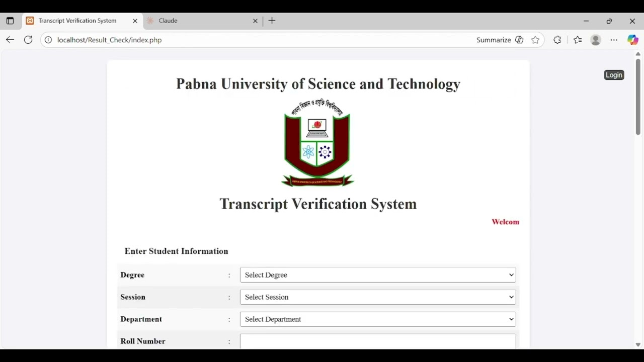This screenshot has width=644, height=362.
Task: Open the Select Degree dropdown
Action: 378,275
